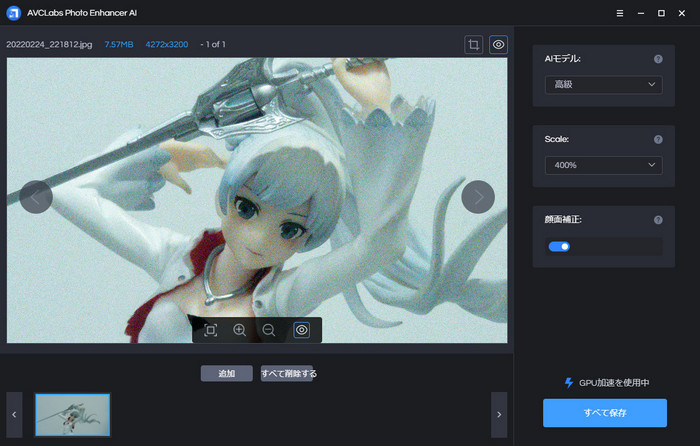Disable the 顔面補正 toggle switch
700x446 pixels.
point(559,246)
